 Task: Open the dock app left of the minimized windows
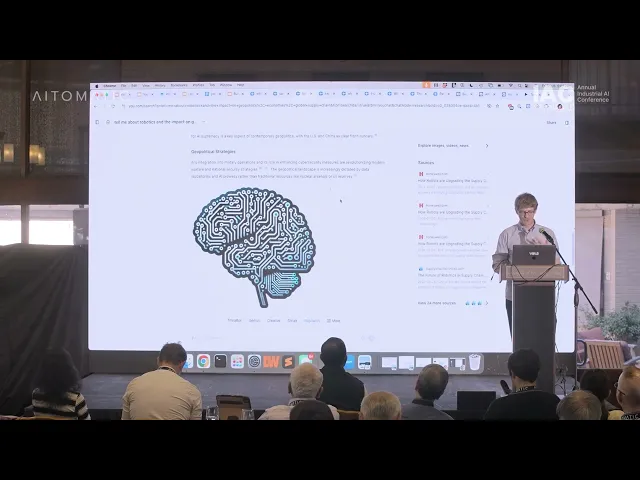(x=364, y=362)
